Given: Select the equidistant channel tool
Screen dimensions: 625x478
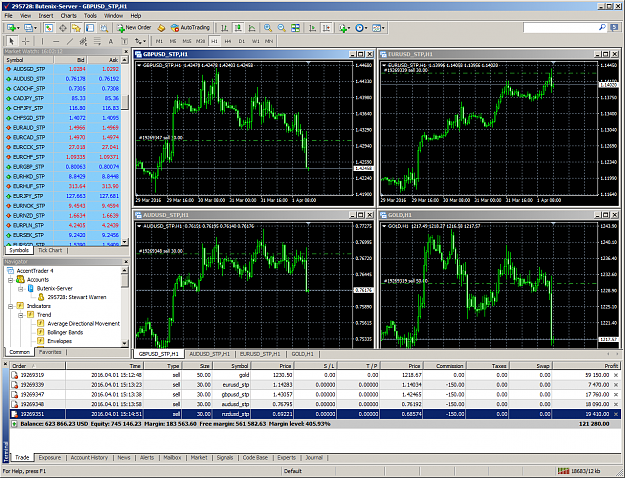Looking at the screenshot, I should (83, 41).
